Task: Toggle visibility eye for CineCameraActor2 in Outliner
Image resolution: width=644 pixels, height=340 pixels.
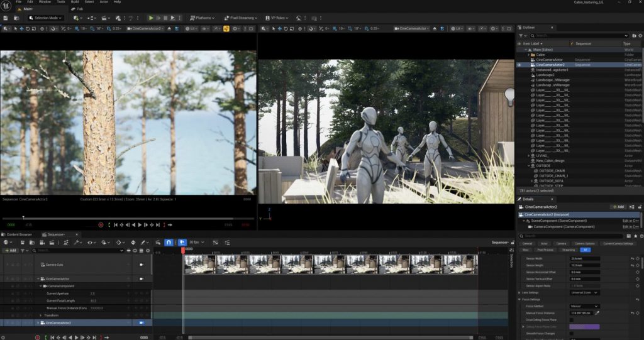Action: click(x=519, y=65)
